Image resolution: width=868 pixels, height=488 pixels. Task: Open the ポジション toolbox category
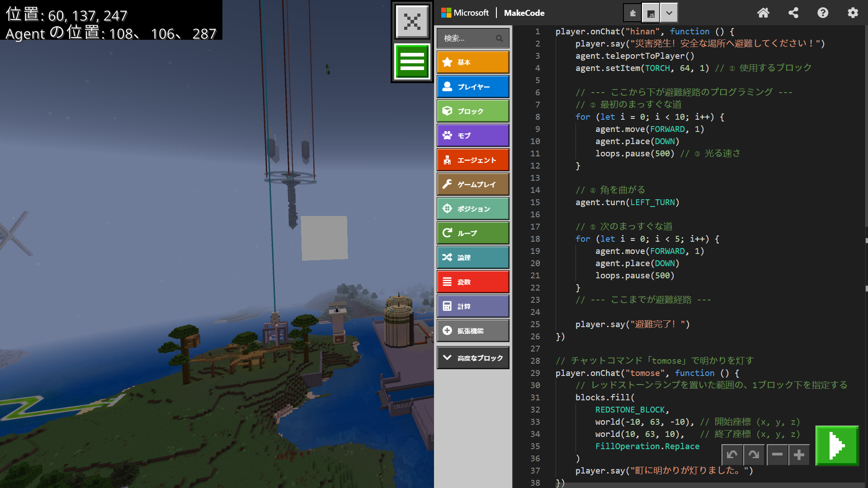(x=473, y=209)
